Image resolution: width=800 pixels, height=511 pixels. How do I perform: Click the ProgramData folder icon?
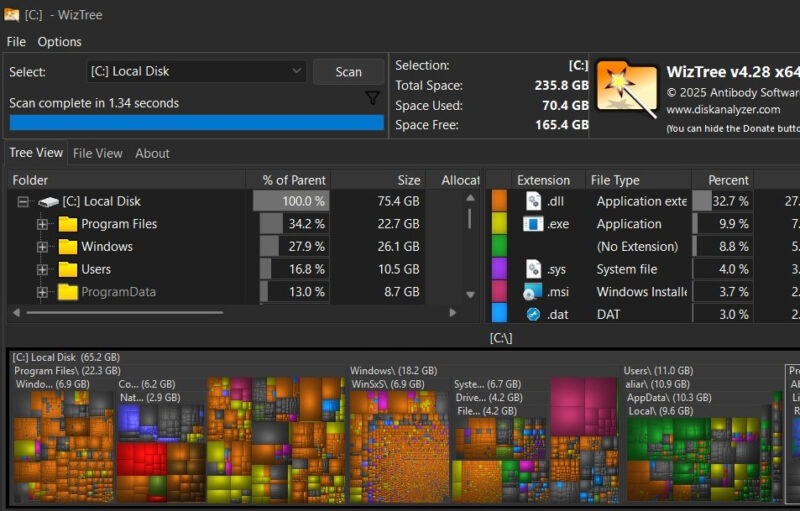[68, 292]
